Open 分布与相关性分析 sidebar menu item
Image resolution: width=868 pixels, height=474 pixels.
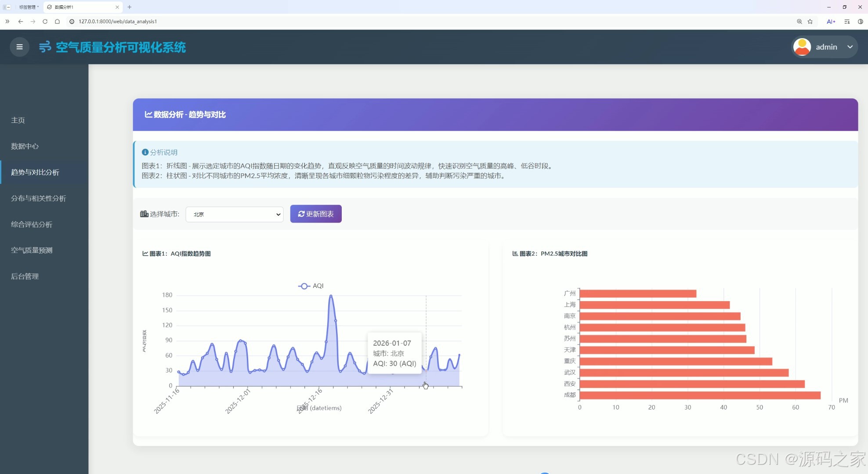pyautogui.click(x=39, y=198)
